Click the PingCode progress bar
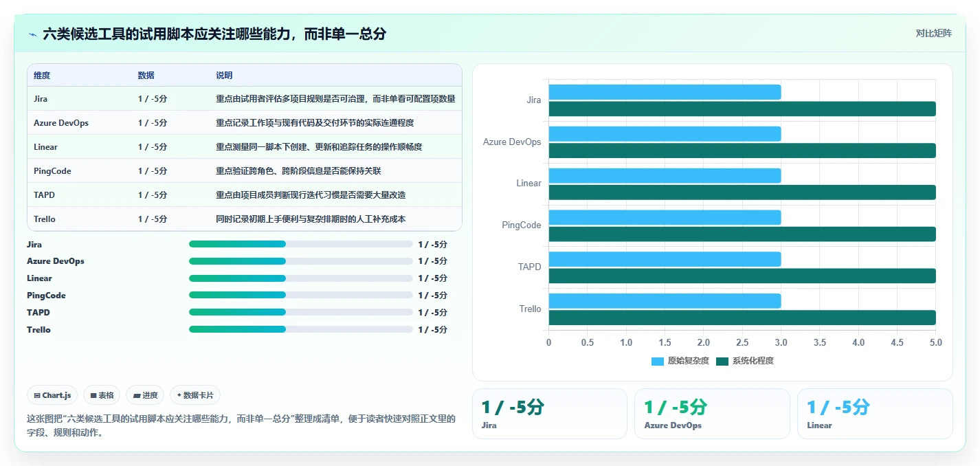Screen dimensions: 980x466 tap(301, 296)
